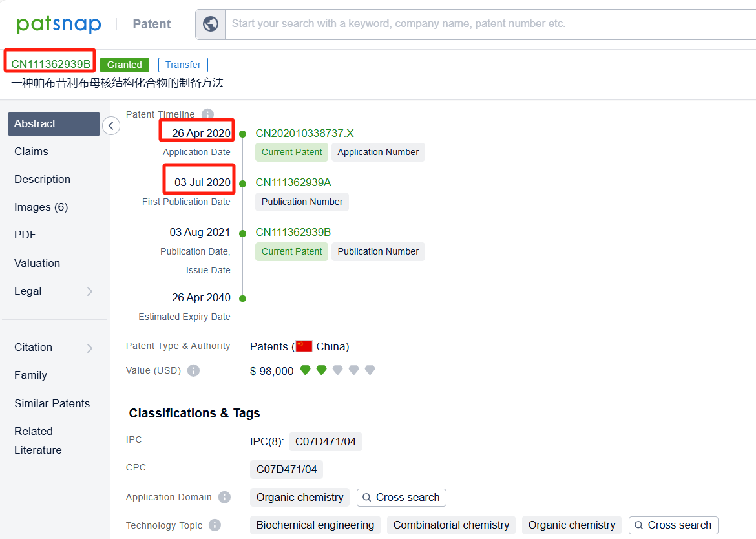The width and height of the screenshot is (756, 539).
Task: Open application number CN202010338737.X link
Action: (x=304, y=134)
